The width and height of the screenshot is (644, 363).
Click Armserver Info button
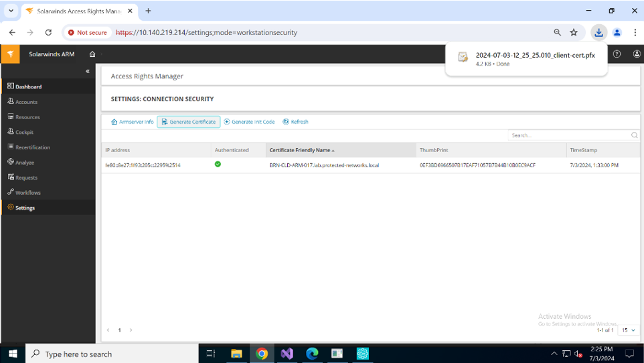132,122
